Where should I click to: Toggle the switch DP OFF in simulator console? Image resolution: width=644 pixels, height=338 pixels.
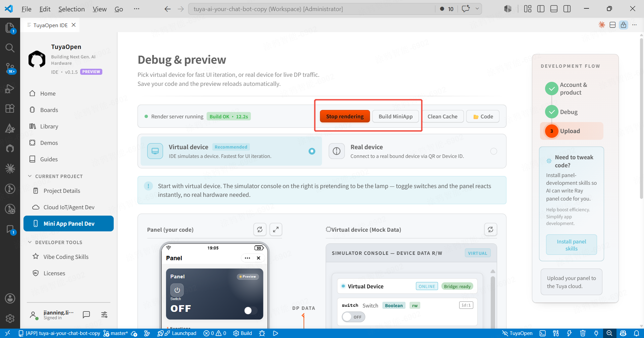tap(354, 317)
